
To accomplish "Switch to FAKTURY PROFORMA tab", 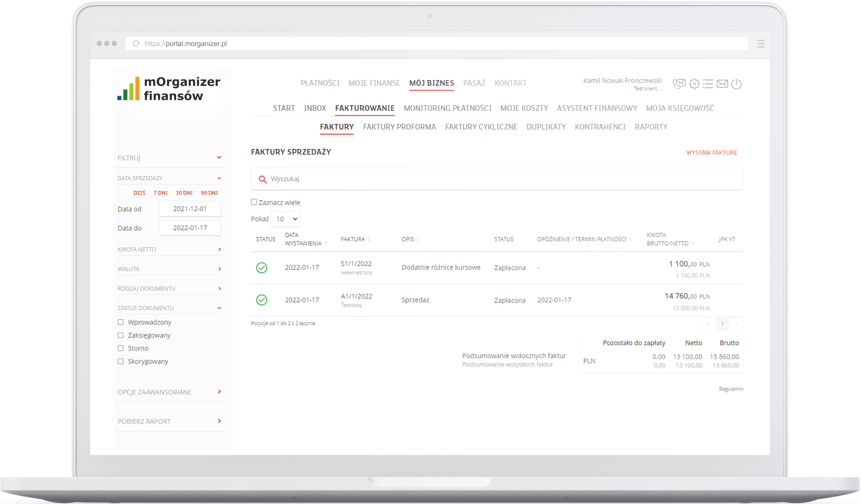I will pos(399,127).
